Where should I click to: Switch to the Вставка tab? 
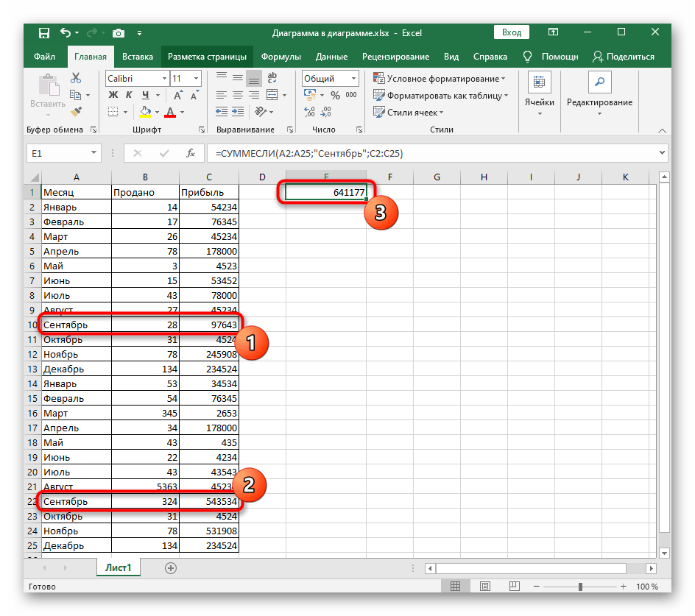tap(138, 57)
